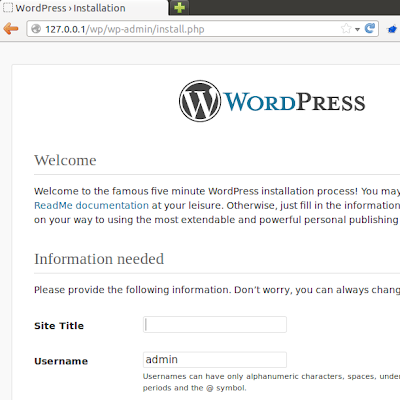The width and height of the screenshot is (400, 400).
Task: Bookmark this page with the star icon
Action: coord(346,29)
